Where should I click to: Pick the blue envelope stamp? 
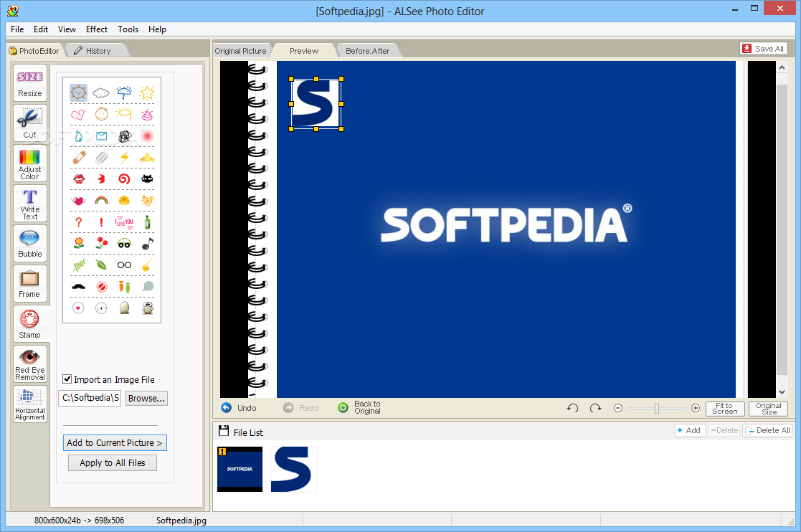(x=101, y=136)
